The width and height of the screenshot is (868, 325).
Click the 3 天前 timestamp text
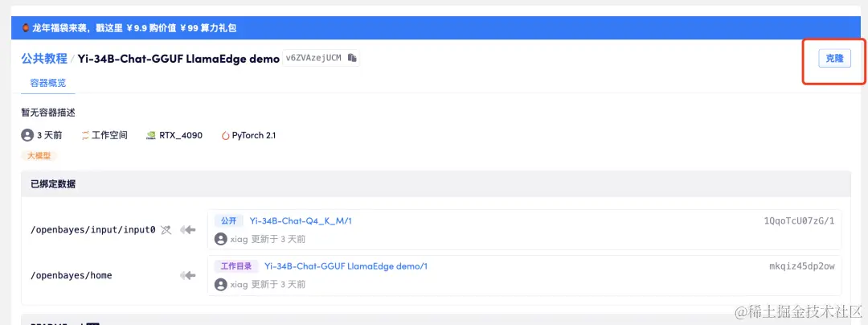(49, 135)
